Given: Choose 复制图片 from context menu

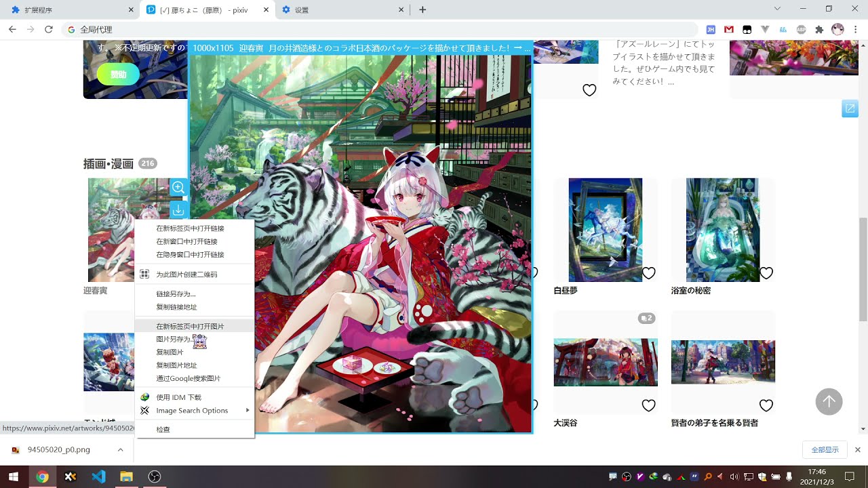Looking at the screenshot, I should pyautogui.click(x=195, y=352).
